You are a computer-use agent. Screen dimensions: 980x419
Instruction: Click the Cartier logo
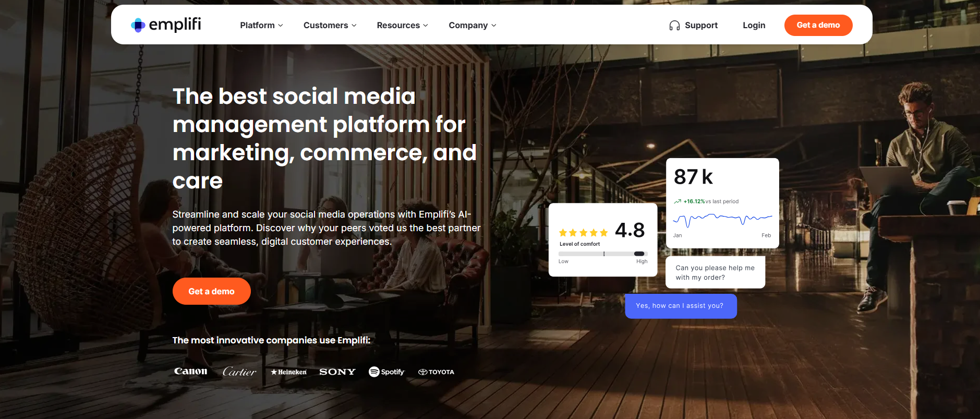(x=239, y=372)
